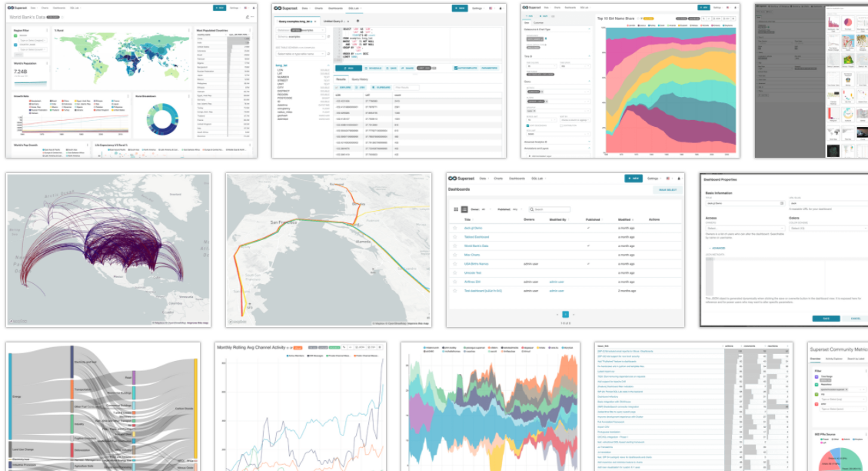Open the Owners select dropdown in Dashboard Properties
Image resolution: width=868 pixels, height=471 pixels.
[x=743, y=228]
